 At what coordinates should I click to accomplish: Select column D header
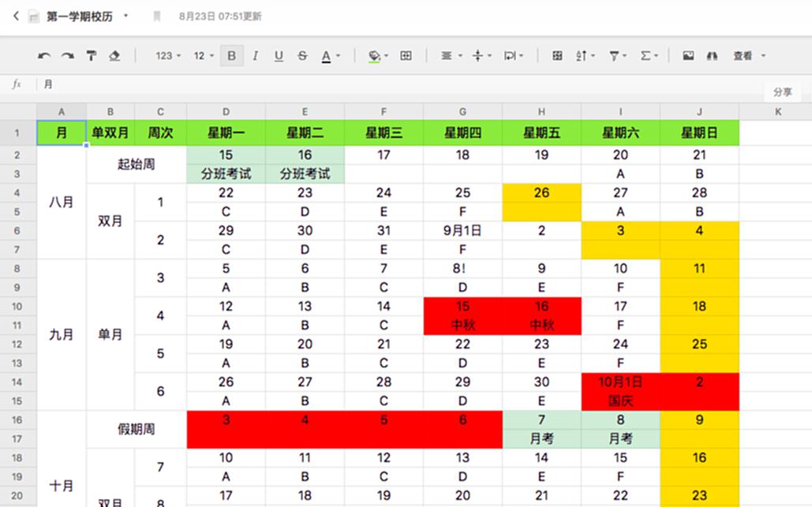click(x=226, y=112)
